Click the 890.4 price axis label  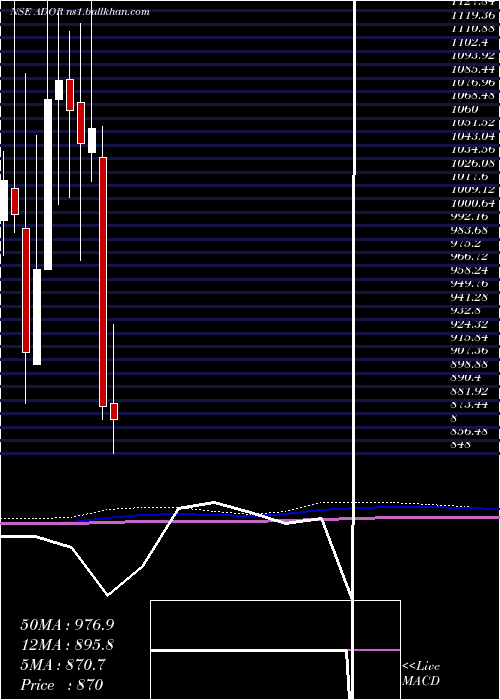click(466, 378)
